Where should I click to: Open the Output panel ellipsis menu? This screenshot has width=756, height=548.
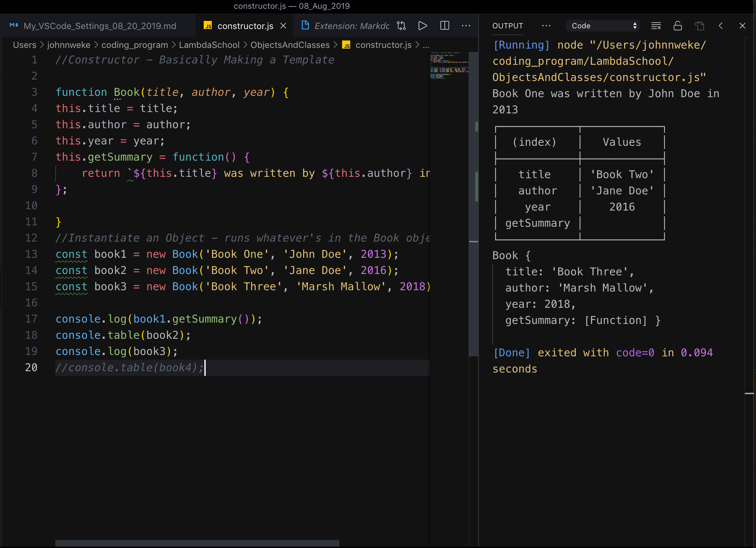pos(546,26)
